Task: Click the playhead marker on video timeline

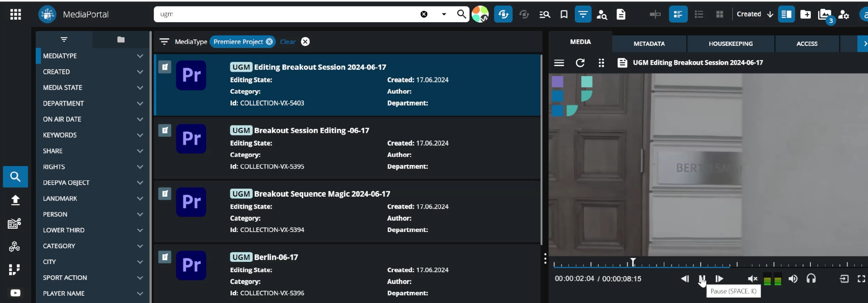Action: tap(633, 262)
